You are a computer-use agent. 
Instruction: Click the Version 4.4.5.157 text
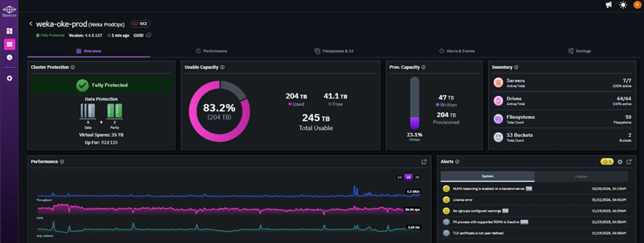pos(85,36)
